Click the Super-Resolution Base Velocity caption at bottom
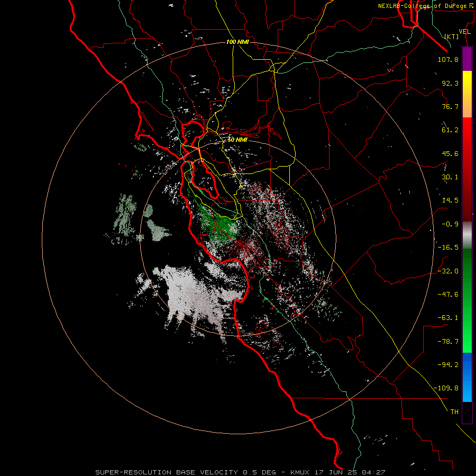476x476 pixels. pyautogui.click(x=241, y=472)
